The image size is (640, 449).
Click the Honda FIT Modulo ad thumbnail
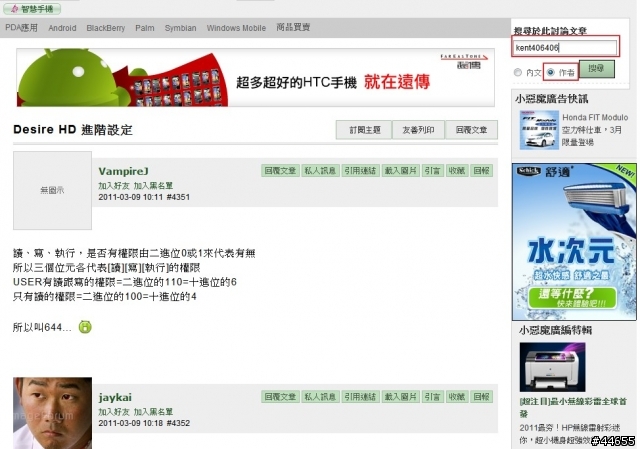[539, 130]
